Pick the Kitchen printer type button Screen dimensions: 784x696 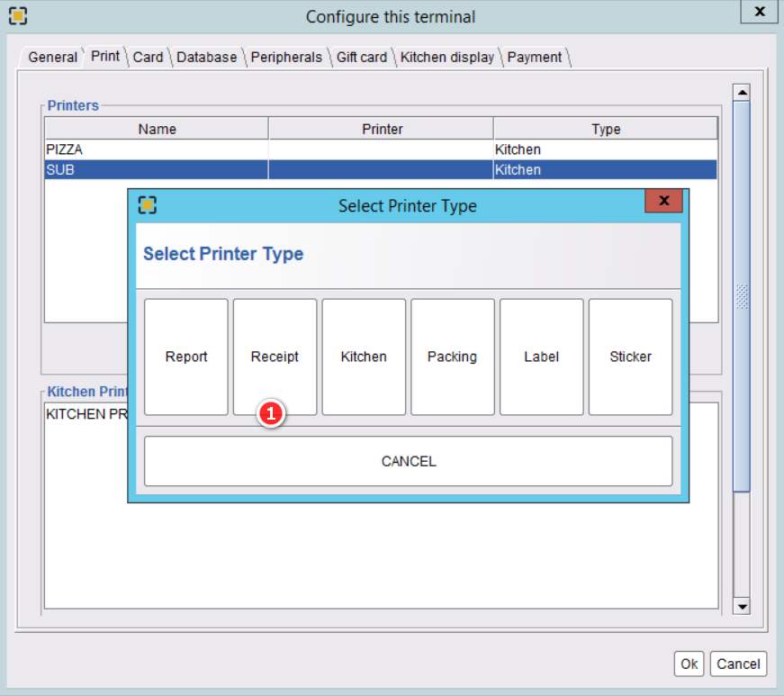[364, 357]
